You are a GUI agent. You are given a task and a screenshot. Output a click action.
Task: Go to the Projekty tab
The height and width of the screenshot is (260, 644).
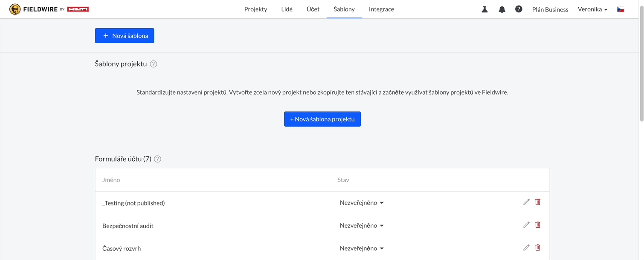point(255,9)
